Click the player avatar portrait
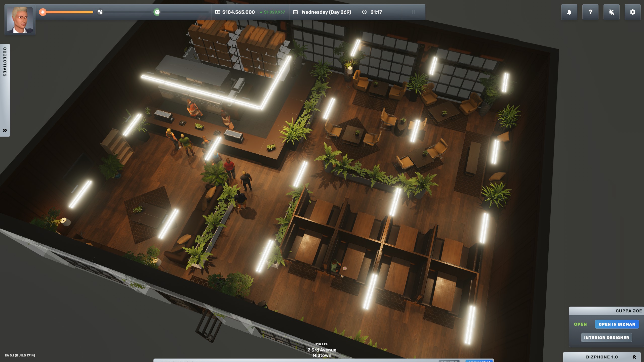644x362 pixels. click(20, 20)
